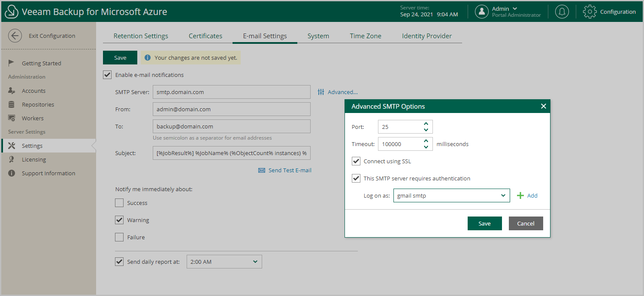Click the Exit Configuration back arrow
Viewport: 644px width, 296px height.
pyautogui.click(x=15, y=36)
